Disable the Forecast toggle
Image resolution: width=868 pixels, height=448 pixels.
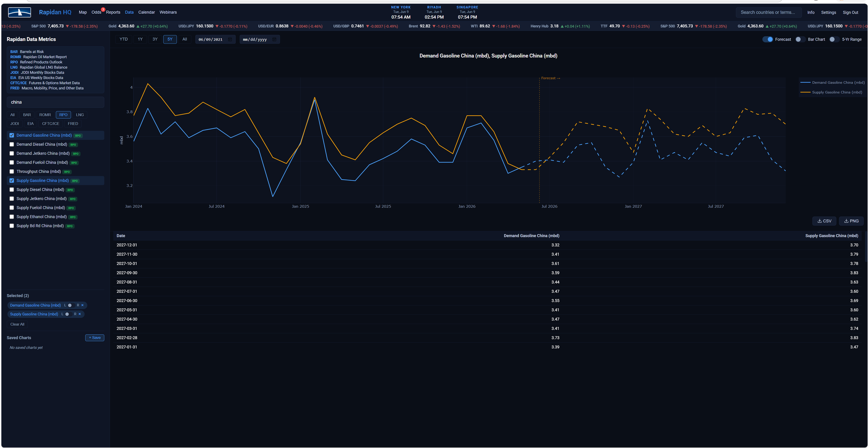point(767,39)
